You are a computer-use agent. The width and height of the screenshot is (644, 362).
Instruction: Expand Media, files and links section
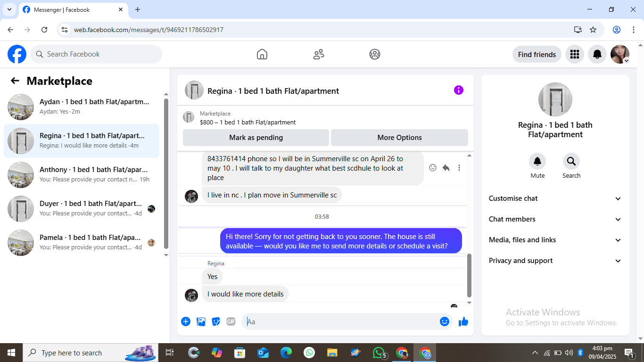point(555,240)
